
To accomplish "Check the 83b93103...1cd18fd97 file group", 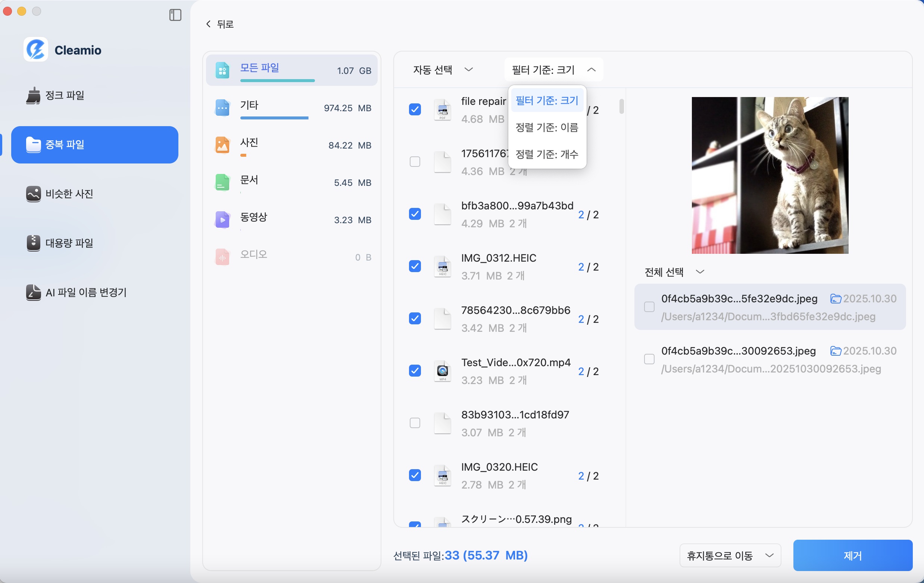I will coord(415,423).
